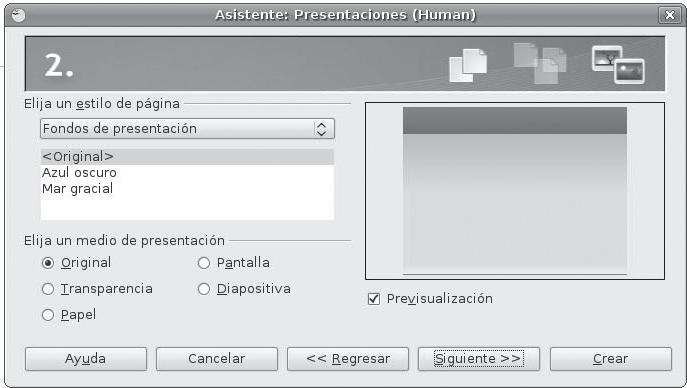Click the slide preview thumbnail
Image resolution: width=687 pixels, height=388 pixels.
[x=515, y=191]
